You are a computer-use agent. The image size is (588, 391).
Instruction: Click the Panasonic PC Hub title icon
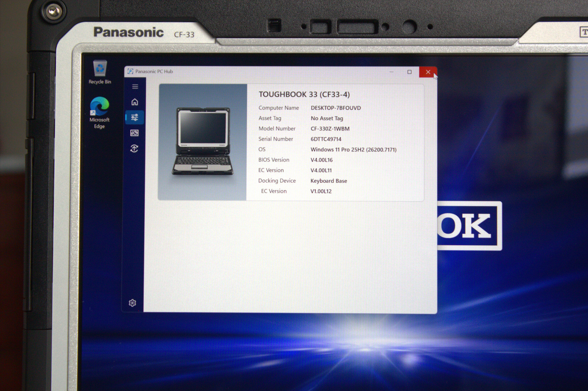(130, 71)
